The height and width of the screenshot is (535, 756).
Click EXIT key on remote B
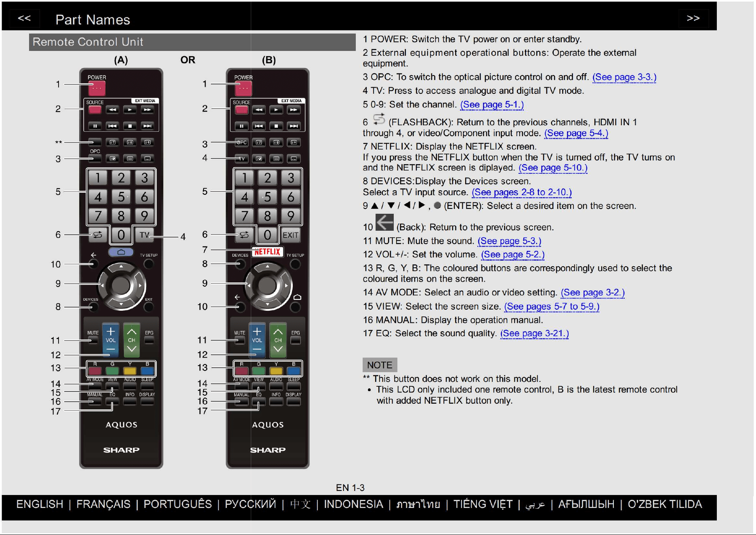point(291,235)
